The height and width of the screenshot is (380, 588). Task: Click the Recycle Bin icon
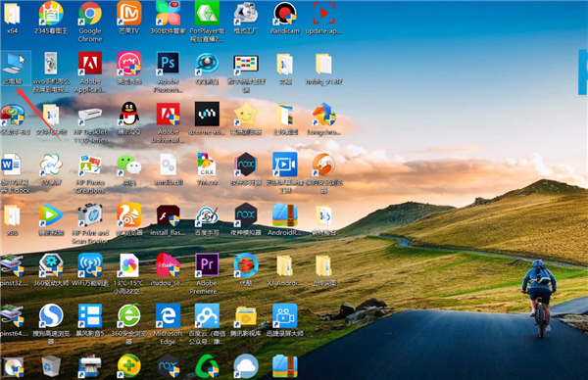point(51,365)
